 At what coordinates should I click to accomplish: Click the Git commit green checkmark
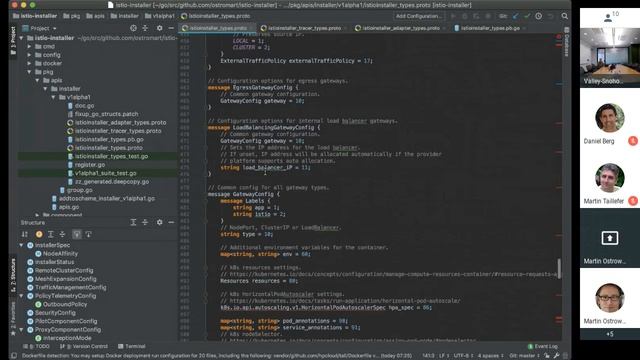pyautogui.click(x=527, y=16)
